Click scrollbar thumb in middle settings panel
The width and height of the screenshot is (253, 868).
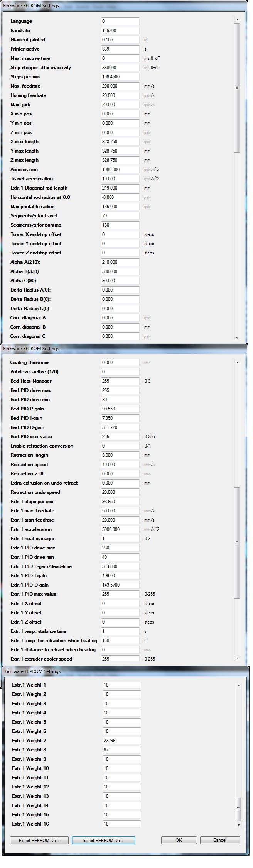pos(237,542)
